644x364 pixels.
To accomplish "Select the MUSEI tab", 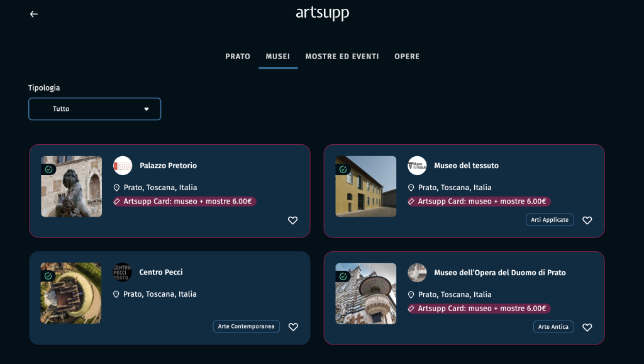I will pyautogui.click(x=277, y=56).
